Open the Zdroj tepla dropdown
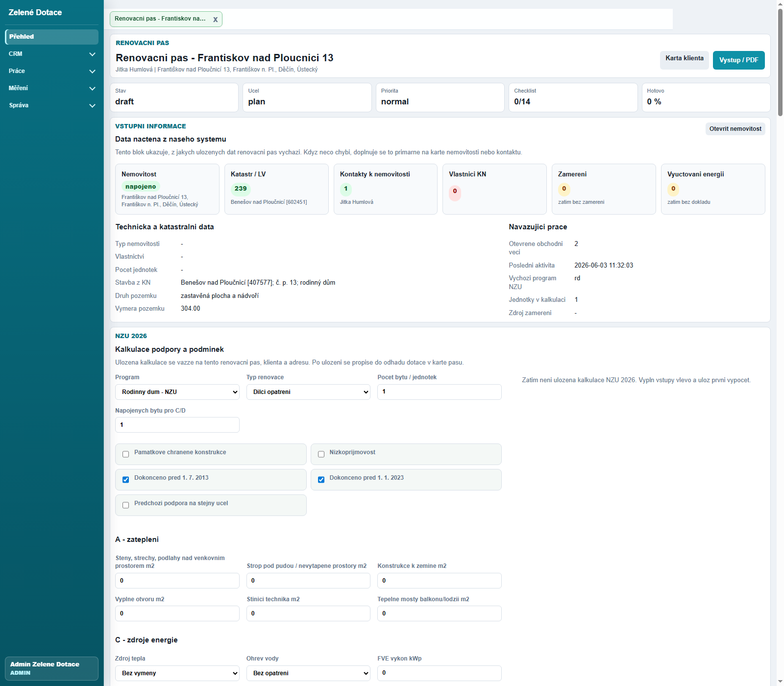This screenshot has width=784, height=686. coord(177,673)
